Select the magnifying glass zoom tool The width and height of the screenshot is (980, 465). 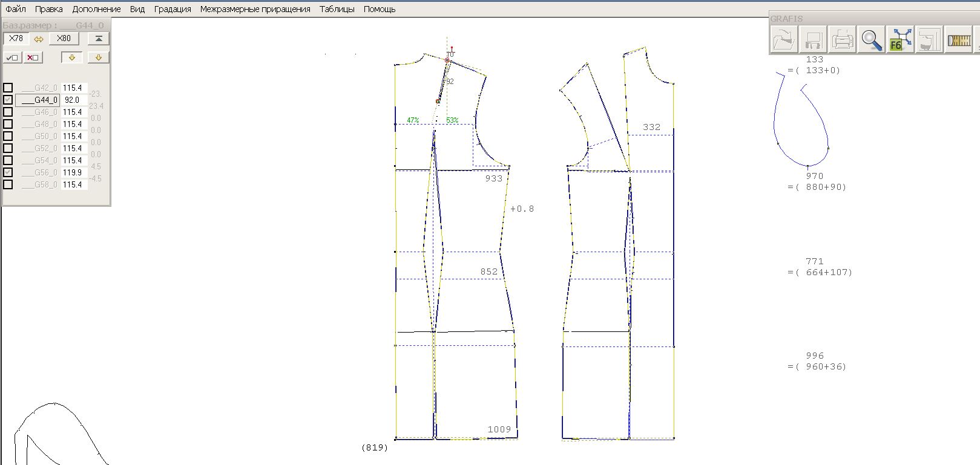pyautogui.click(x=871, y=40)
